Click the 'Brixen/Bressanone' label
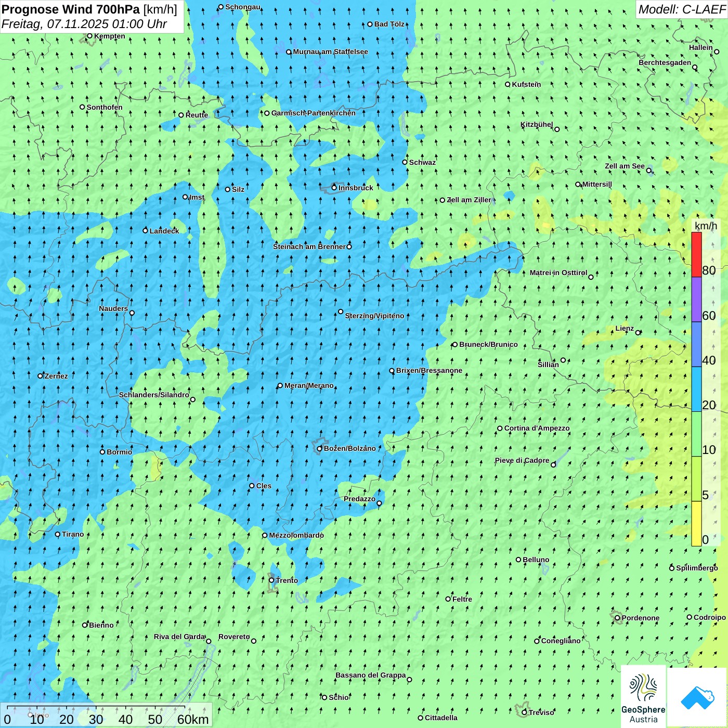 point(429,370)
